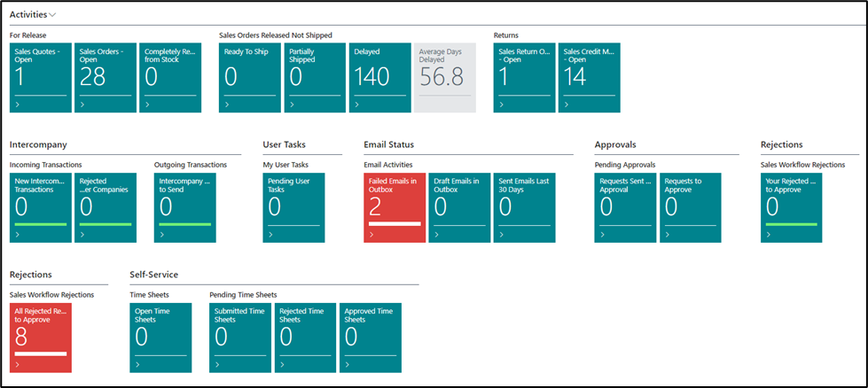
Task: Click chevron arrow on Sales Quotes tile
Action: click(x=17, y=105)
